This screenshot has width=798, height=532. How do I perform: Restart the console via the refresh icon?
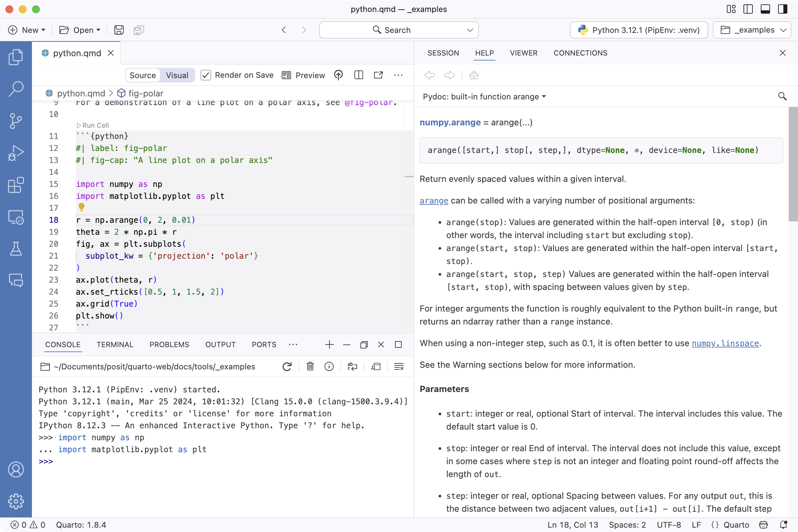tap(287, 366)
